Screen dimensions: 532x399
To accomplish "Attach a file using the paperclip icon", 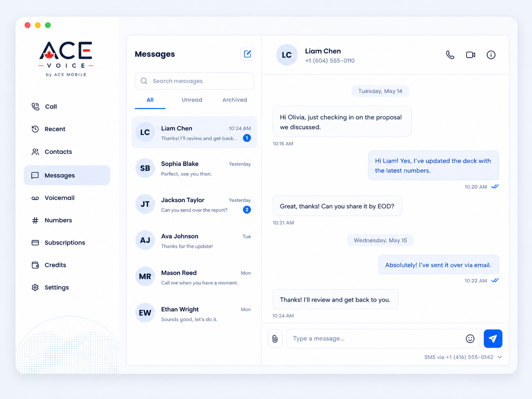I will click(x=275, y=339).
